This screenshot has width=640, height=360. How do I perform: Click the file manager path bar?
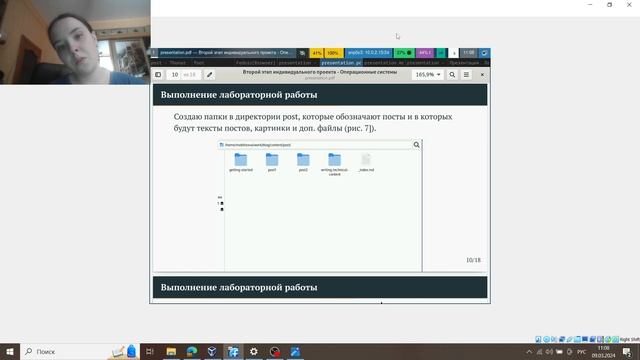click(314, 145)
